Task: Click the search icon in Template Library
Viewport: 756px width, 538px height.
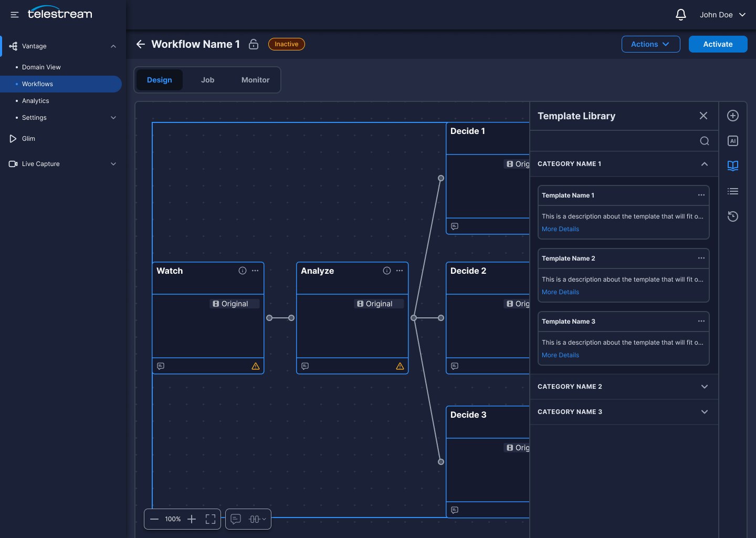Action: pyautogui.click(x=705, y=141)
